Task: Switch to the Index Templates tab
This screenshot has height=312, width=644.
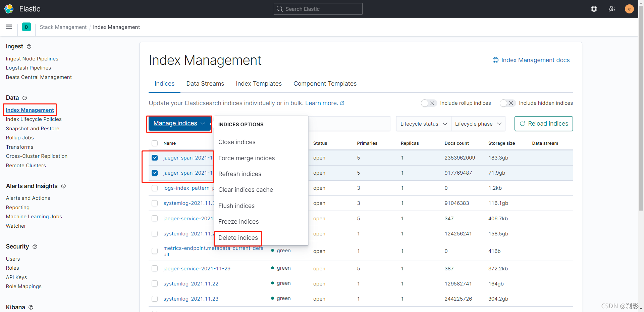Action: tap(259, 84)
